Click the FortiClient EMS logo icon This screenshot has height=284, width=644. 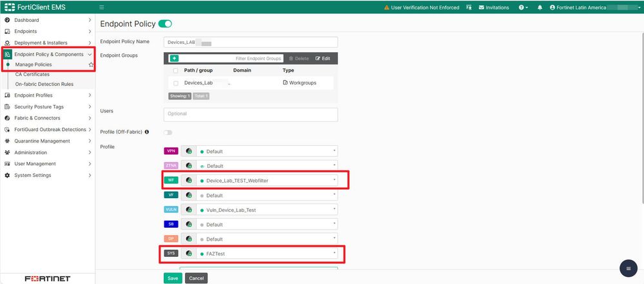pos(10,7)
